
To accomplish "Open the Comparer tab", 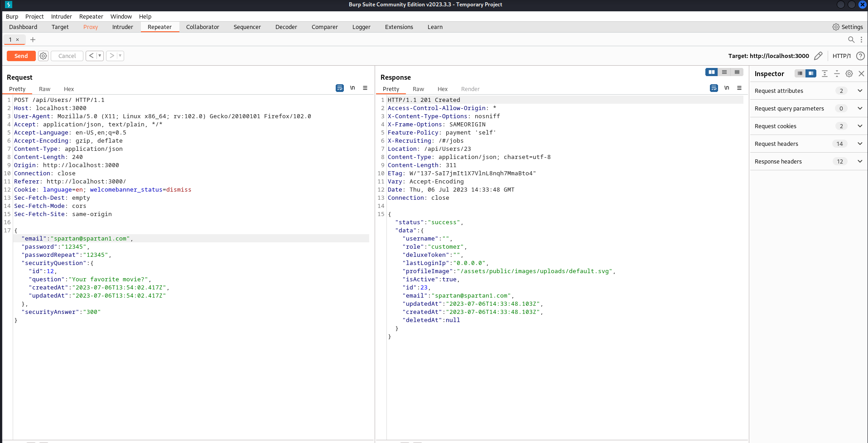I will [x=325, y=27].
